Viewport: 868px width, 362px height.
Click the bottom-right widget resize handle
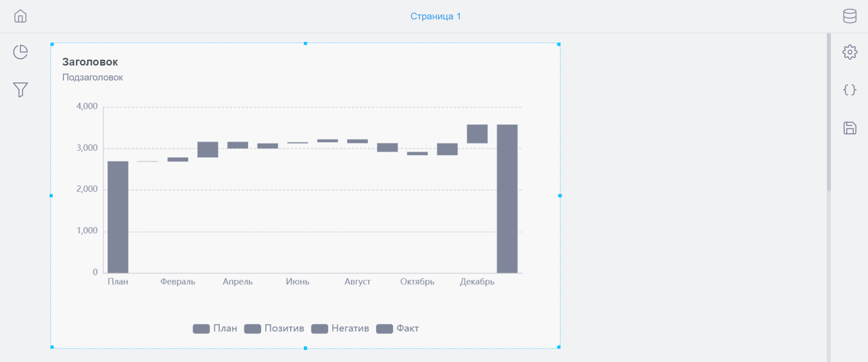(559, 347)
